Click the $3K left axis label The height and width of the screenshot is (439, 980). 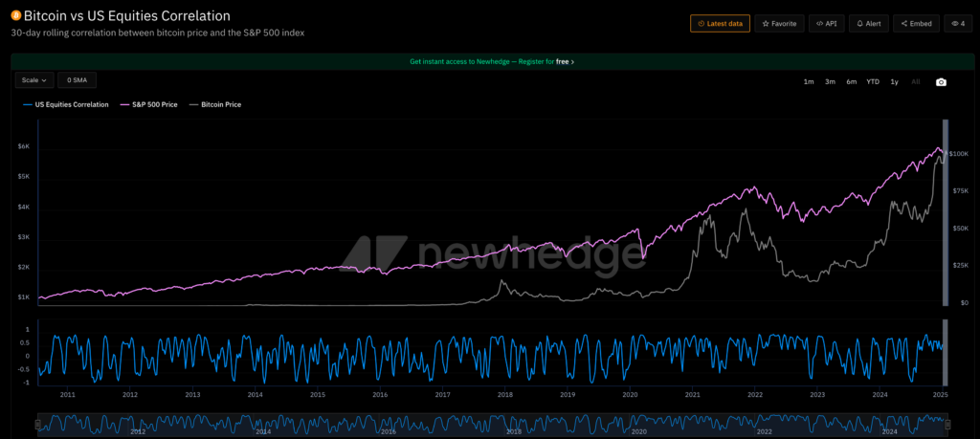24,237
